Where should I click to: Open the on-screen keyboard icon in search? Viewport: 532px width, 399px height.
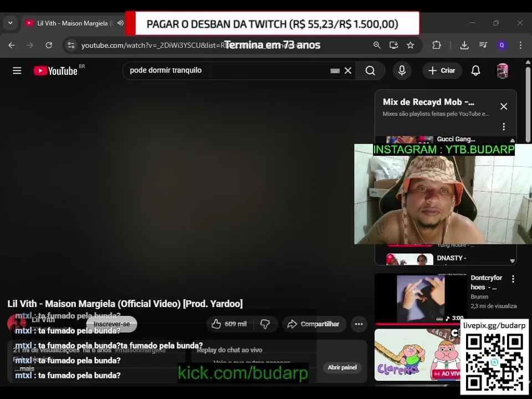[x=335, y=70]
